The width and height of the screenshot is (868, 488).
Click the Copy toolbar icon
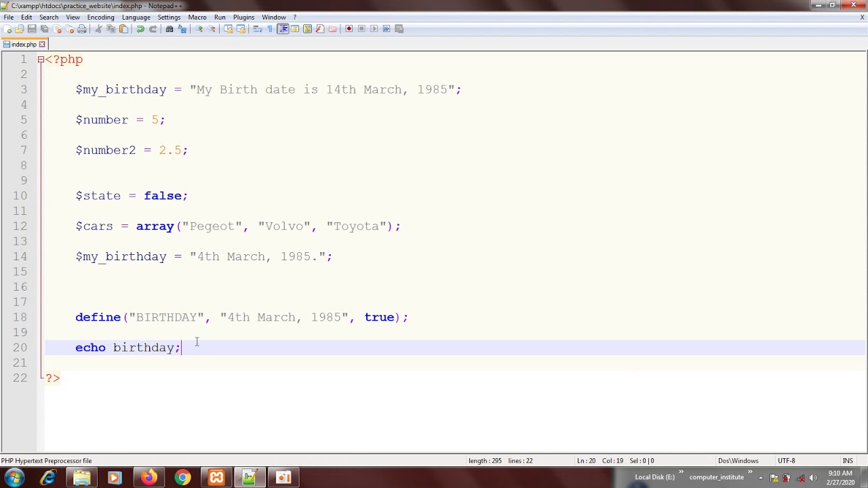[x=111, y=28]
